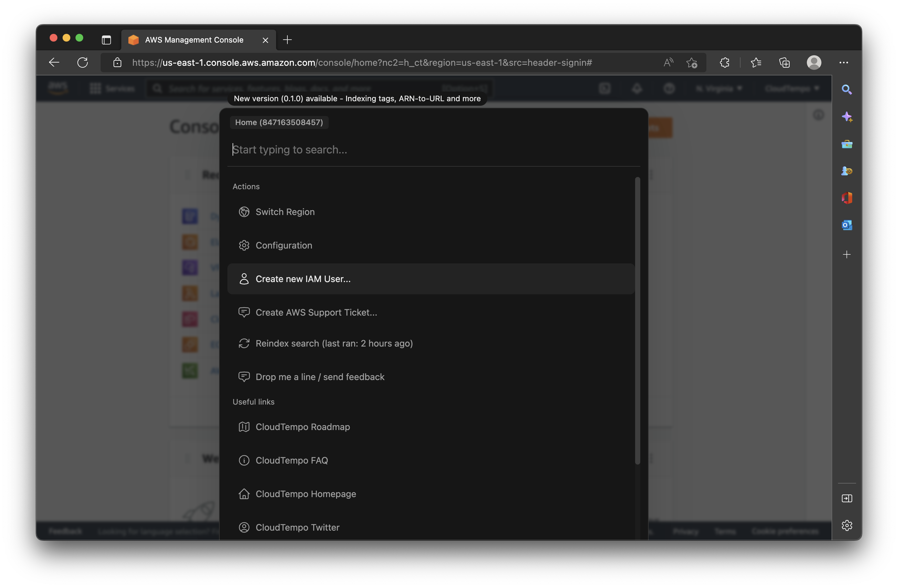This screenshot has height=588, width=898.
Task: Open the CloudTempo account dropdown
Action: point(792,89)
